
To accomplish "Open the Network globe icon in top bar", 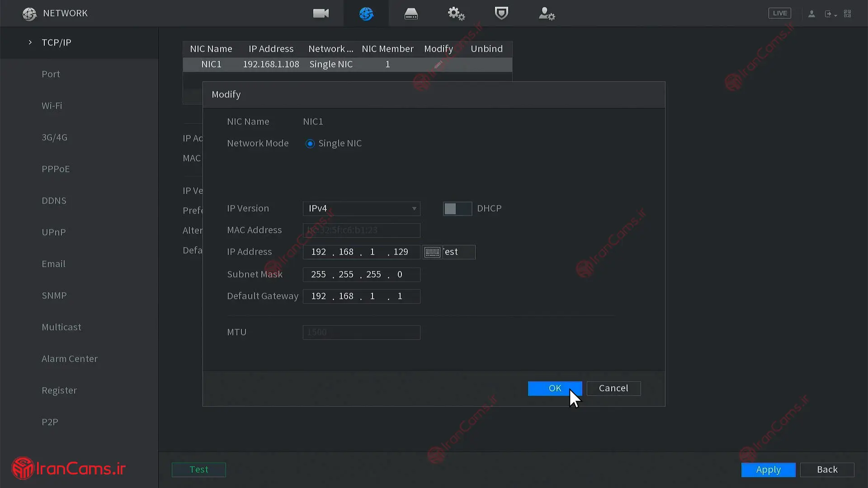I will click(x=366, y=14).
